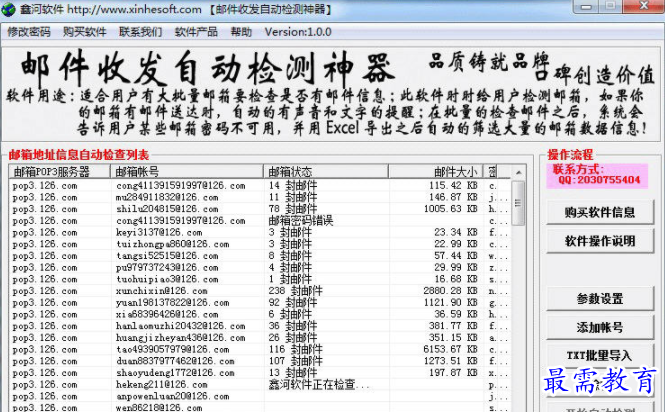Select row anpowenluan208126.com
Viewport: 665px width, 412px height.
point(260,396)
